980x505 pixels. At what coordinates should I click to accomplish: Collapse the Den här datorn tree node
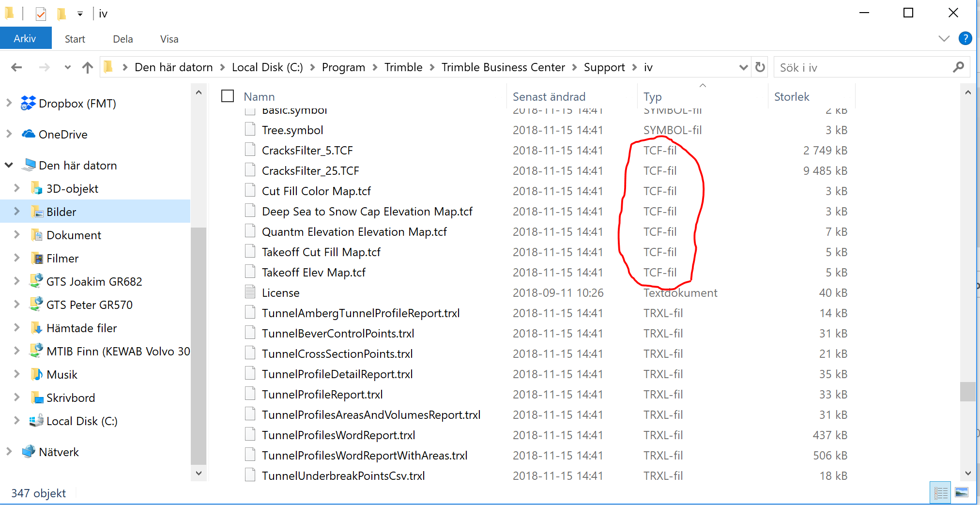(x=9, y=165)
